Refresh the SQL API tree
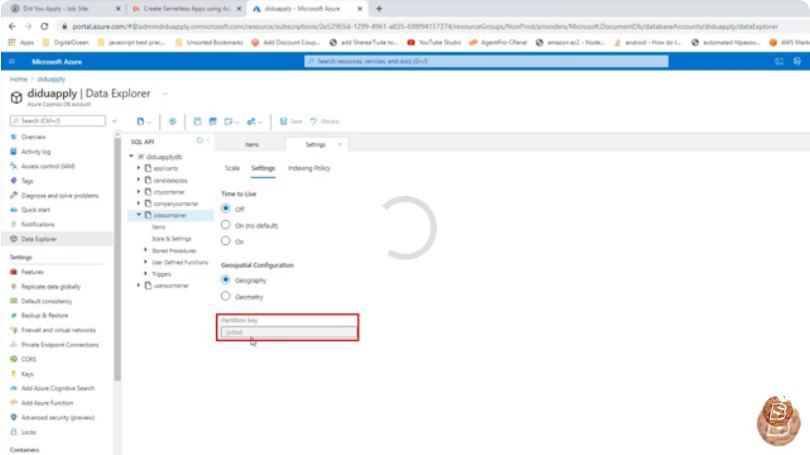The image size is (810, 455). 199,140
